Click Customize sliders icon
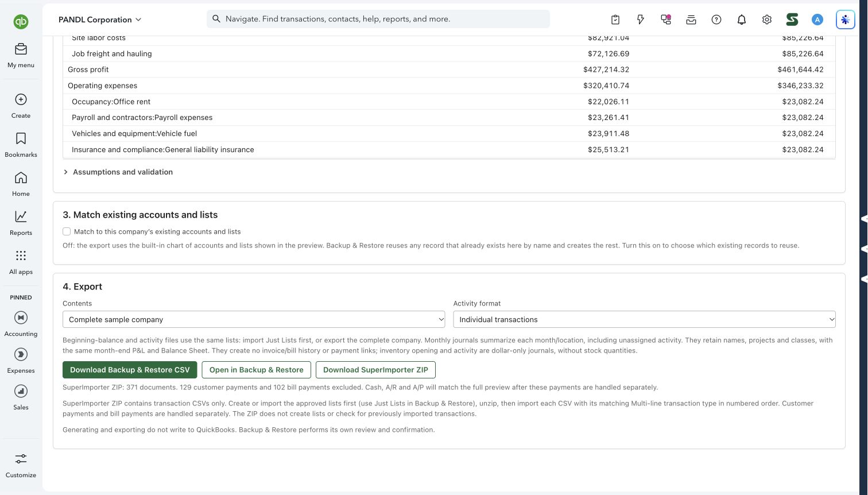Image resolution: width=868 pixels, height=495 pixels. [21, 459]
